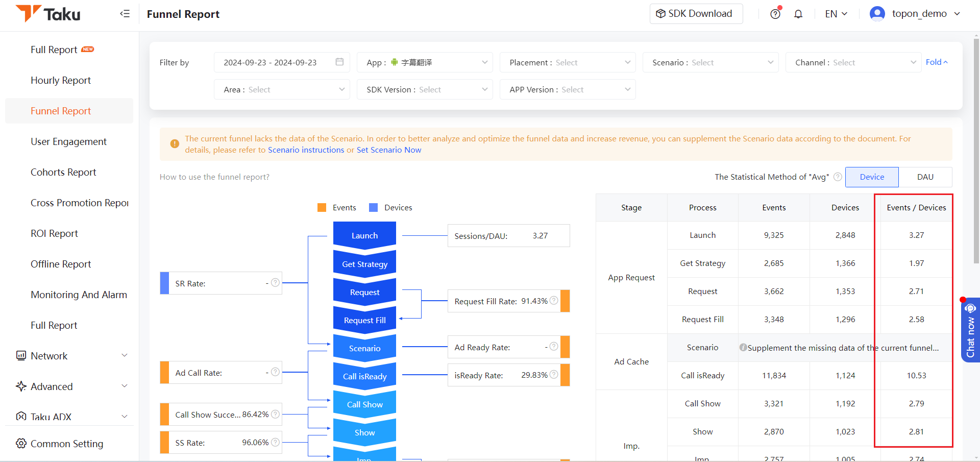
Task: Click the orange Events legend swatch
Action: tap(322, 207)
